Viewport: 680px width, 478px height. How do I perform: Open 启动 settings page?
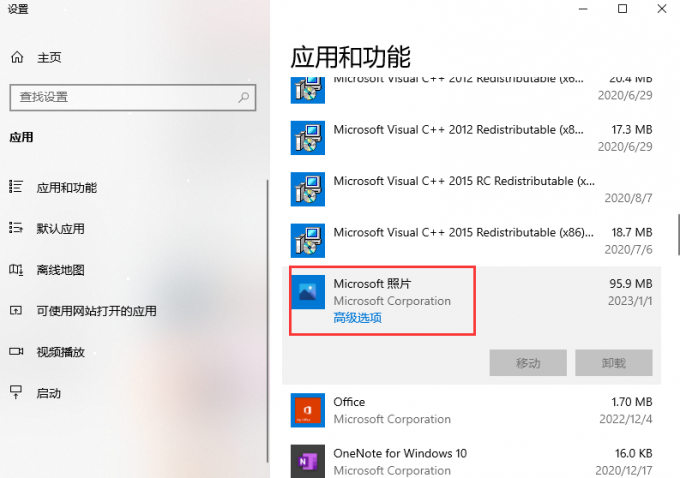(48, 393)
